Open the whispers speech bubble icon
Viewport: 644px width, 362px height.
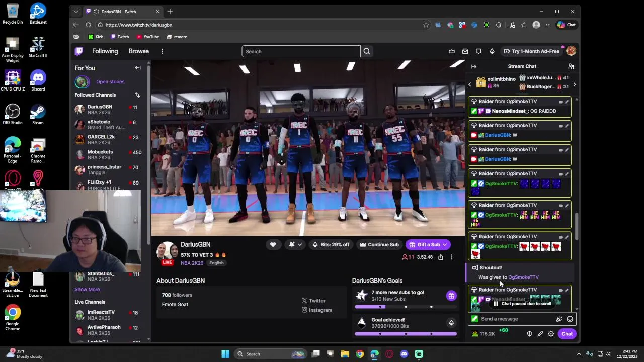pos(478,51)
